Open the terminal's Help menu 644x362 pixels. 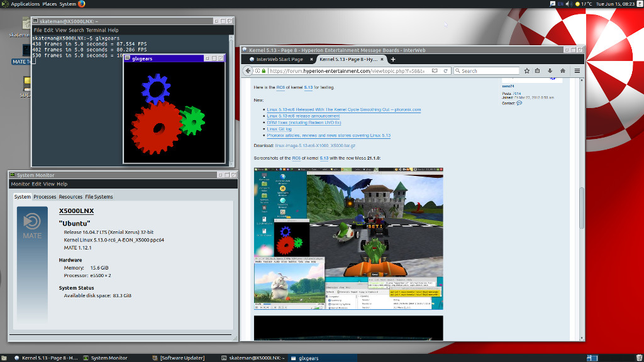(x=113, y=30)
